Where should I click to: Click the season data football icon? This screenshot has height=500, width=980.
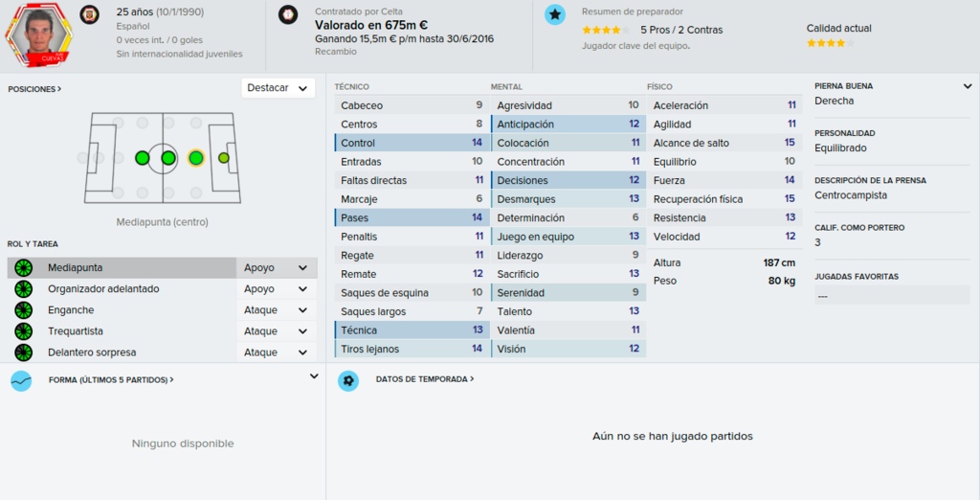pos(348,380)
